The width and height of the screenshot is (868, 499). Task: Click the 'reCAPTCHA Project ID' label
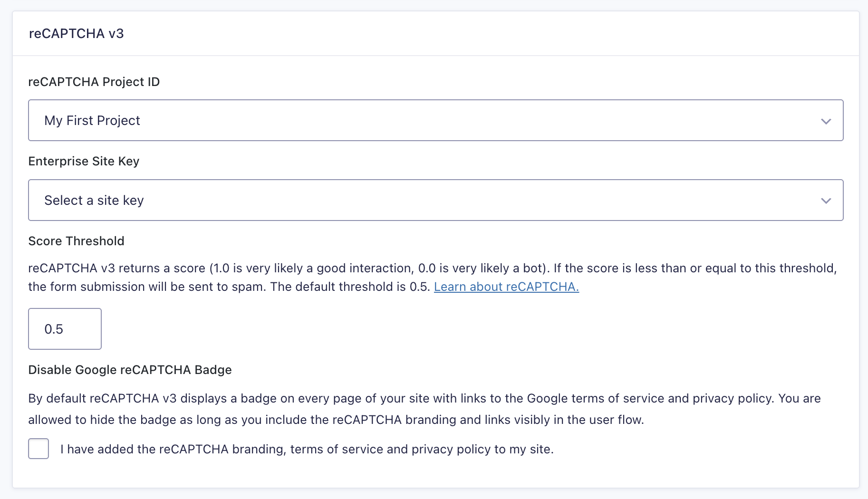[94, 82]
